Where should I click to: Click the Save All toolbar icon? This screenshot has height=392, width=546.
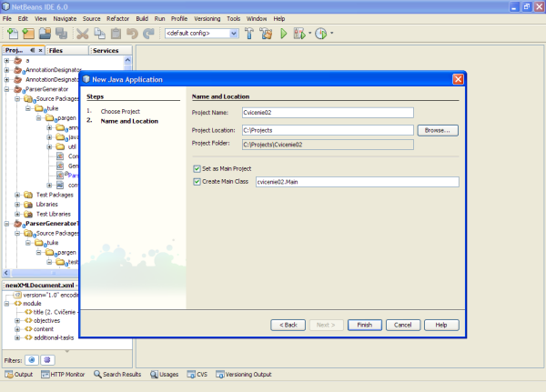(x=61, y=34)
